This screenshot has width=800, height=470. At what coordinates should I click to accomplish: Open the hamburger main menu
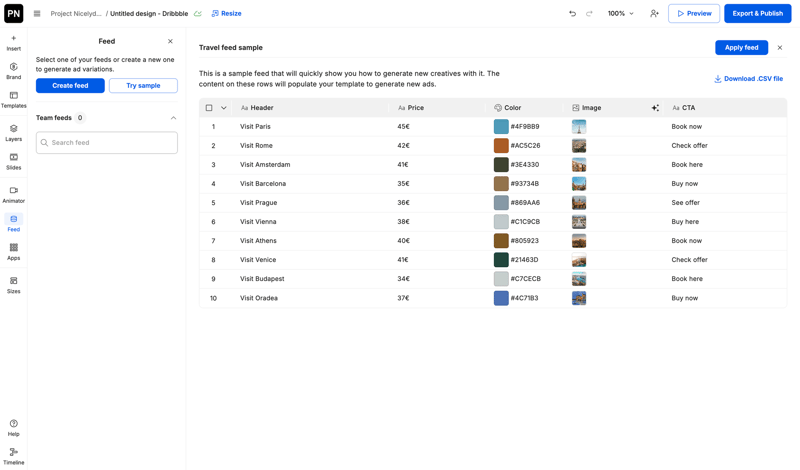(x=37, y=14)
